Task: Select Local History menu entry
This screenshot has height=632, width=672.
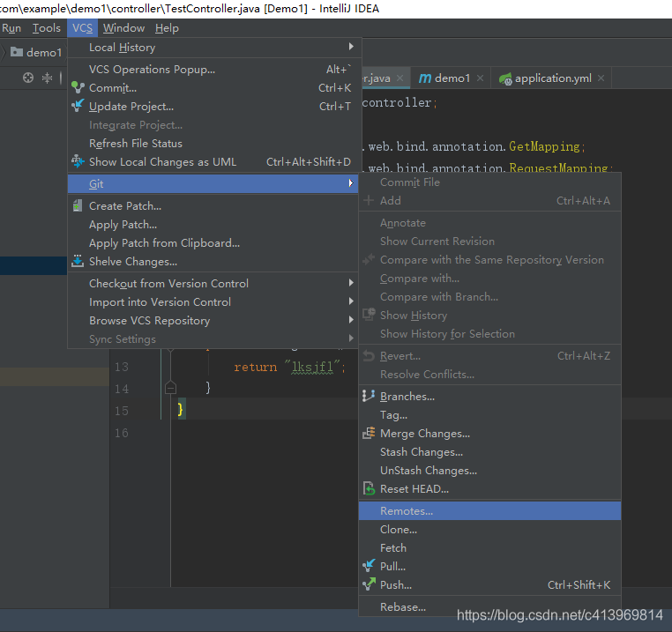Action: (x=213, y=47)
